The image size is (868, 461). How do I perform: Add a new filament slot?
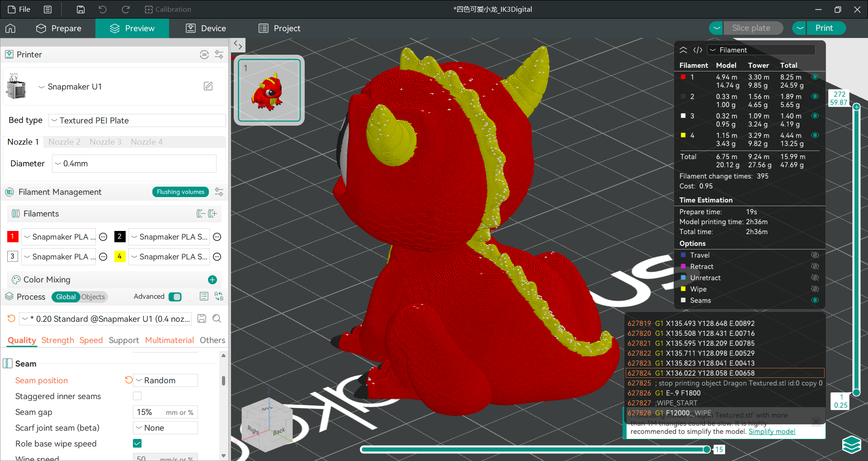click(x=212, y=214)
